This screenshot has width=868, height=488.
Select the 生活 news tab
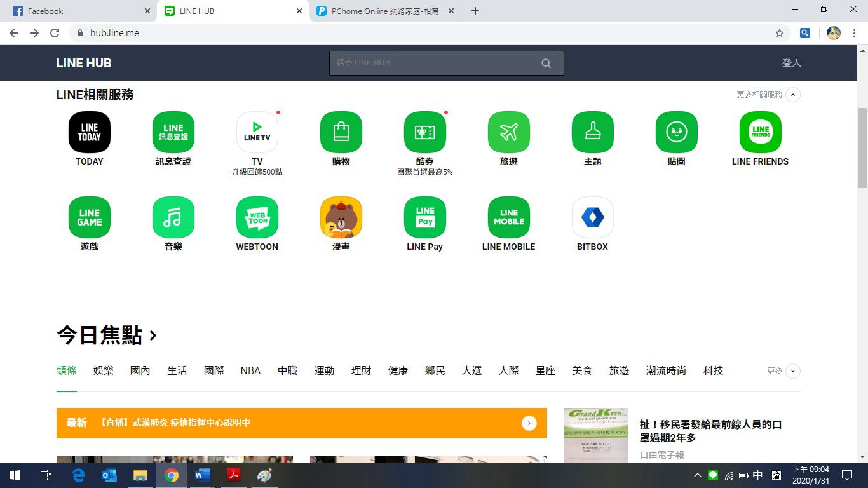pos(177,370)
